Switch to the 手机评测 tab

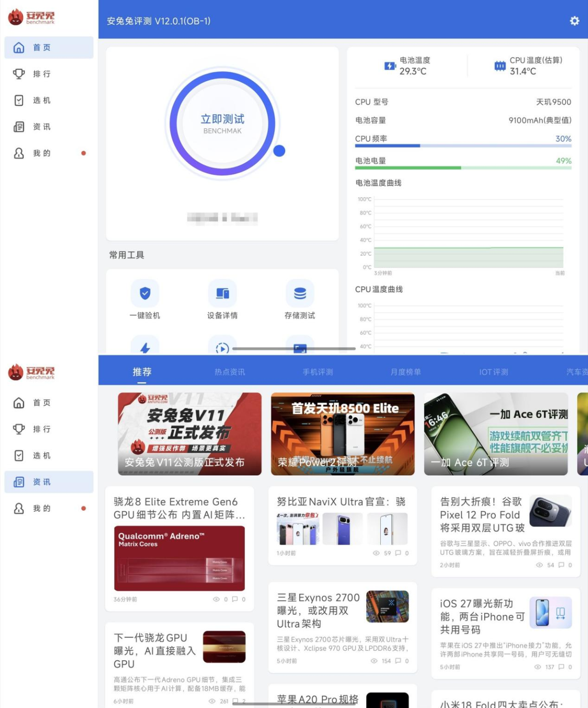click(x=318, y=372)
